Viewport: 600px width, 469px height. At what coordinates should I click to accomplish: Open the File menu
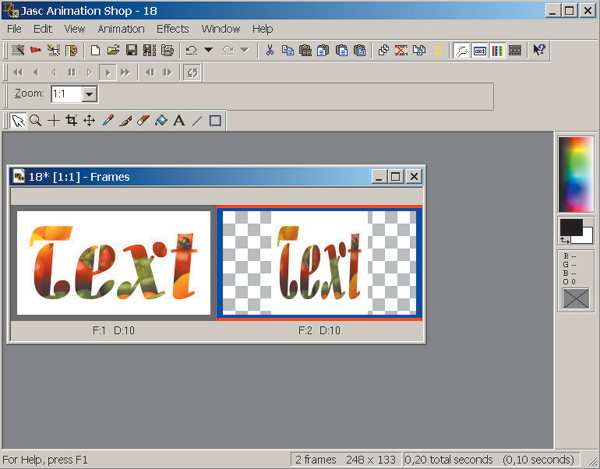coord(14,29)
